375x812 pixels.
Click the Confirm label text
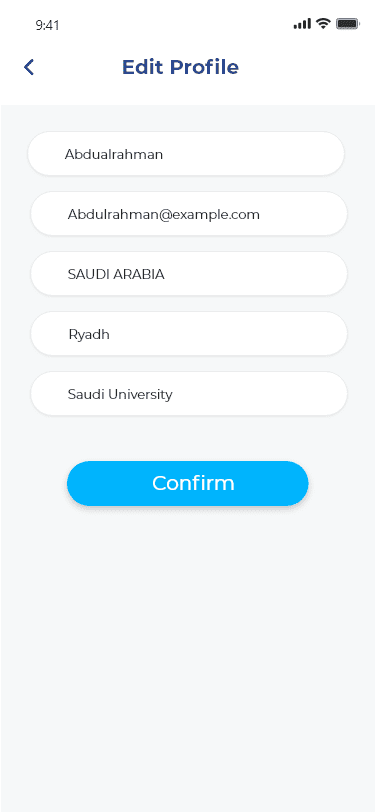tap(193, 483)
